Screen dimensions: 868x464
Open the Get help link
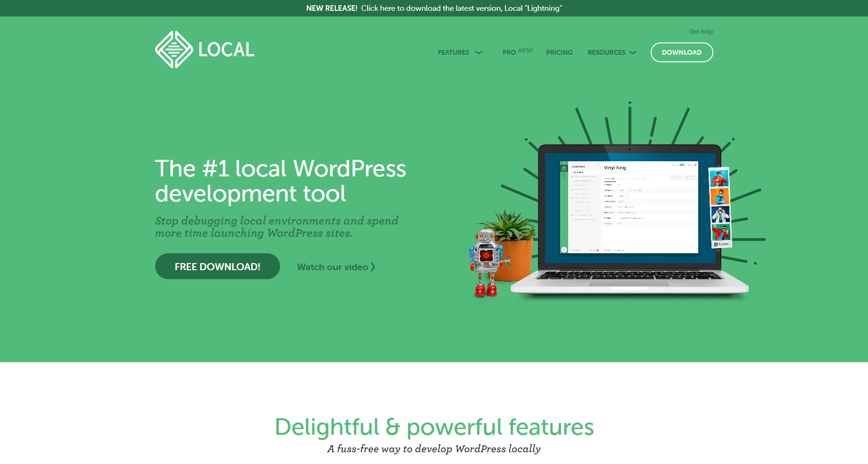(701, 32)
